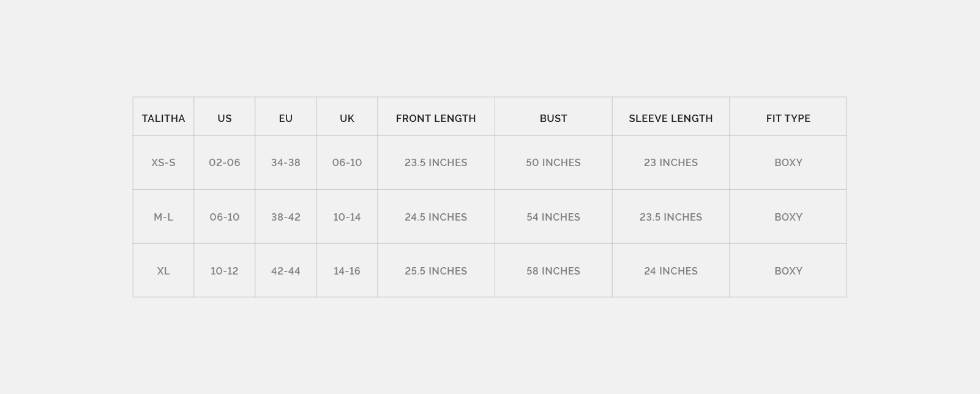Click the FIT TYPE header
This screenshot has width=980, height=394.
point(788,118)
